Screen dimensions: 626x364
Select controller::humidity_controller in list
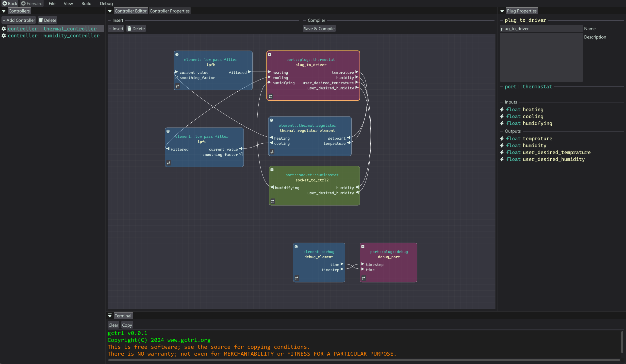tap(54, 35)
